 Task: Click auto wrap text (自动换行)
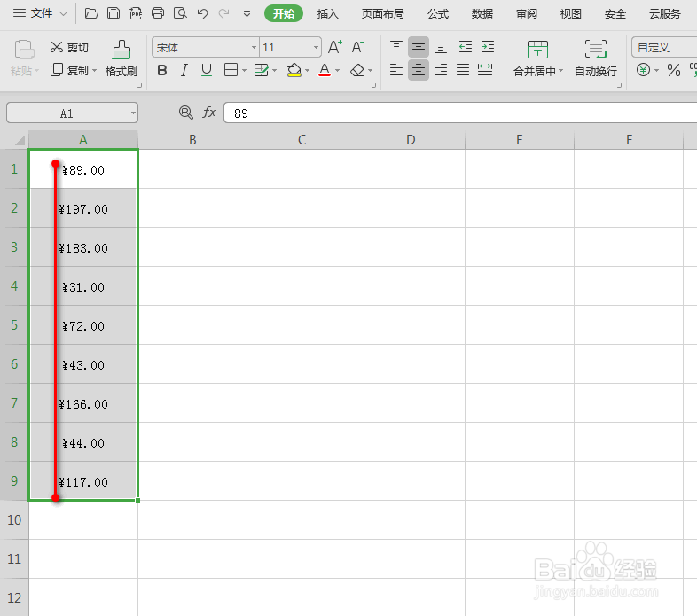tap(596, 58)
